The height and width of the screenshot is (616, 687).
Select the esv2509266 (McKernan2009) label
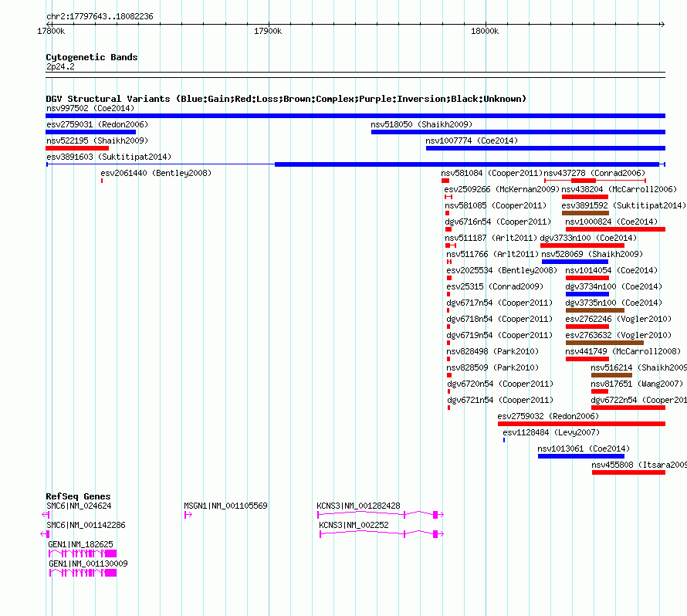coord(502,189)
